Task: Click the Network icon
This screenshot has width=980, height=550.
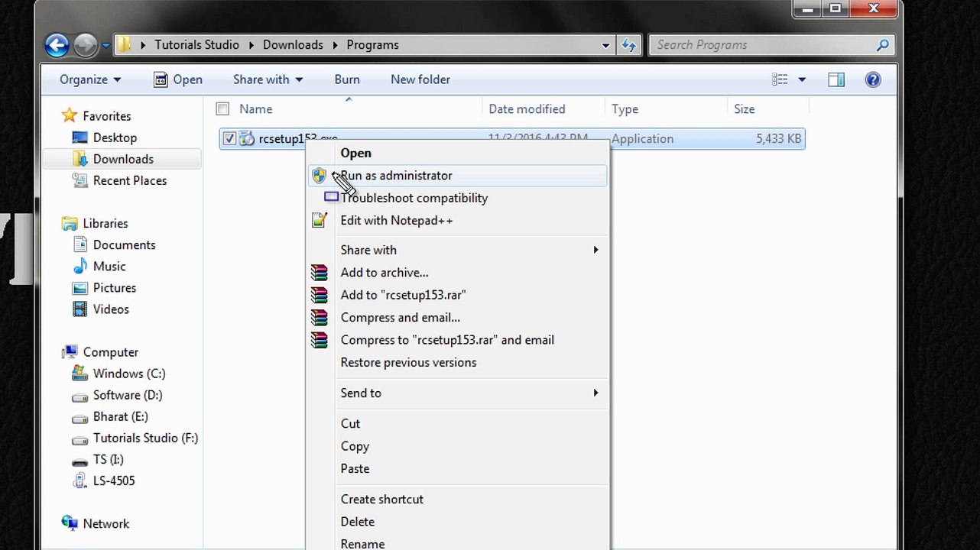Action: [70, 523]
